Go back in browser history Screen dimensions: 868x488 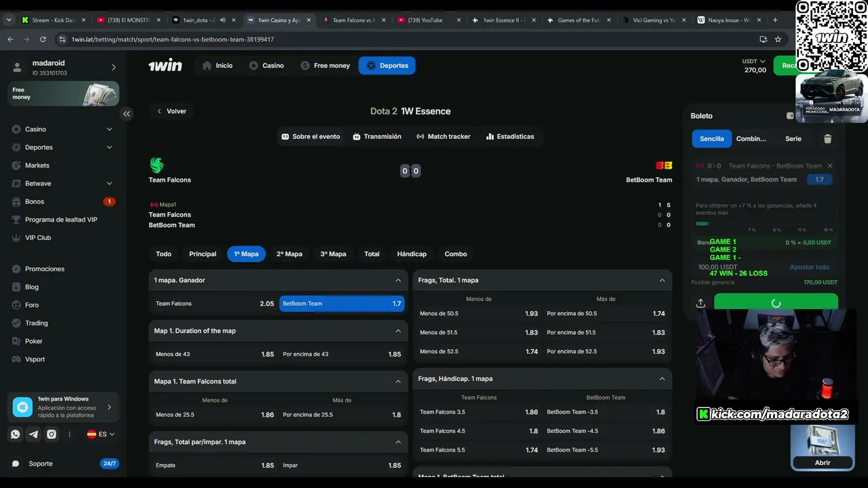pyautogui.click(x=10, y=39)
